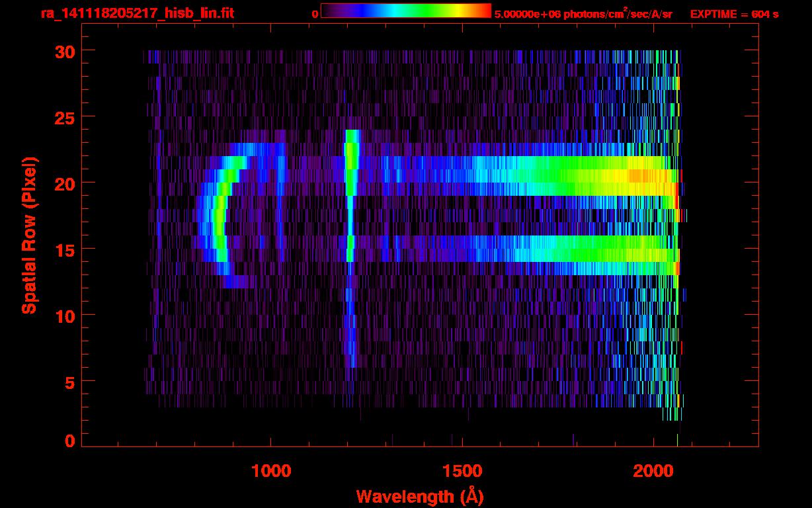Click the x-axis tick label 1500
This screenshot has width=812, height=508.
462,470
